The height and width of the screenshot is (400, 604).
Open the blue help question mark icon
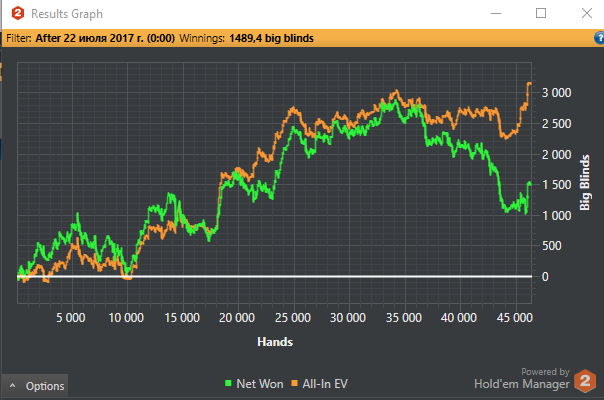click(x=599, y=38)
